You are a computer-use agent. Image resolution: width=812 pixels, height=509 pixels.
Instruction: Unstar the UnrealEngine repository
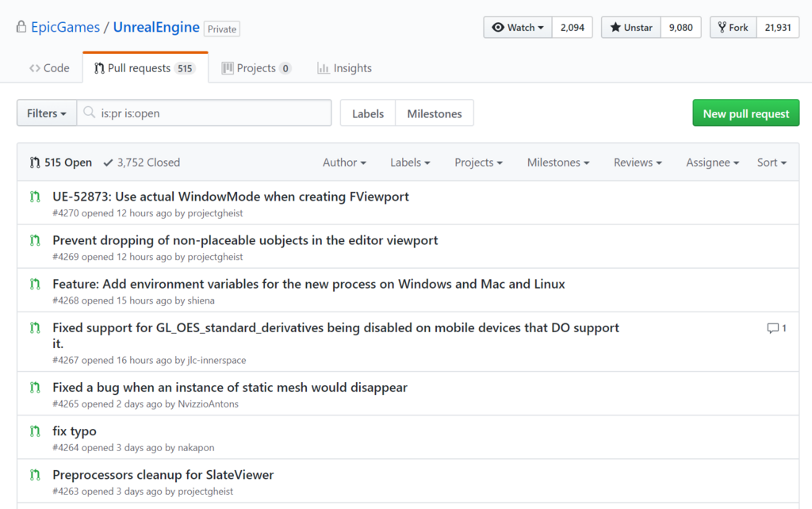point(631,28)
